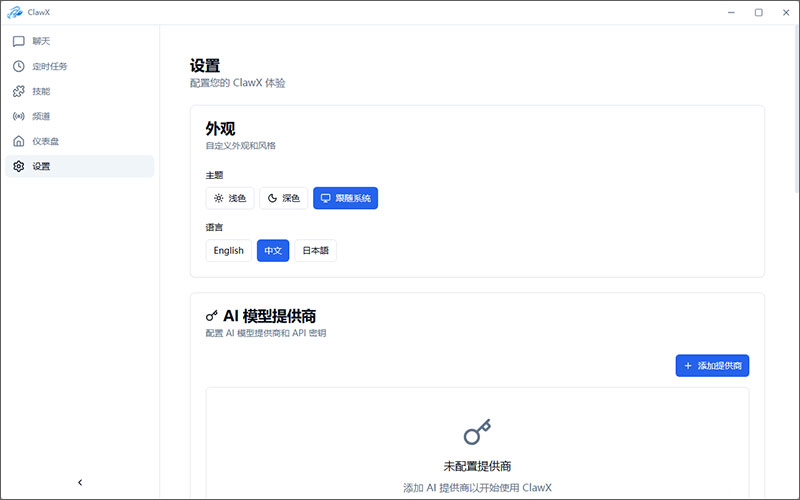The height and width of the screenshot is (500, 800).
Task: Open 设置 label in the sidebar
Action: click(41, 166)
